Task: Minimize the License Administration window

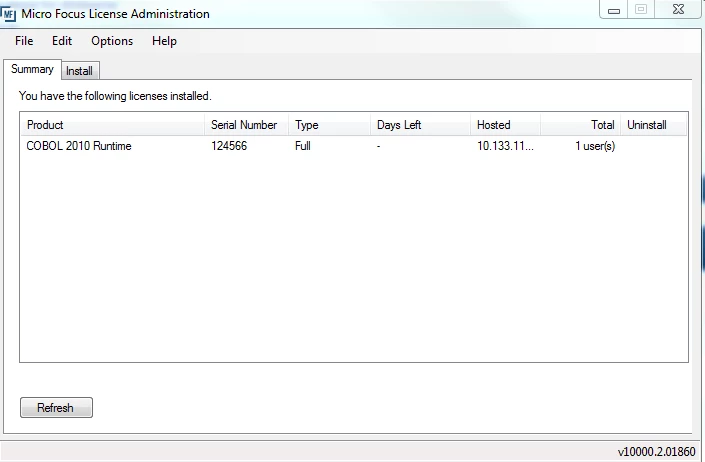Action: [x=614, y=10]
